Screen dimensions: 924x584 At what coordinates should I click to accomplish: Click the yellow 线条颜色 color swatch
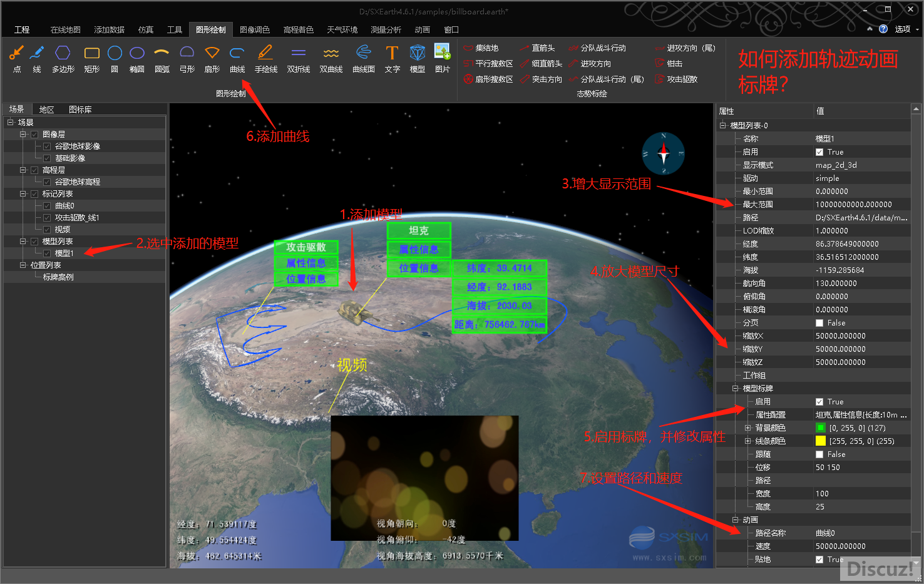click(x=821, y=441)
